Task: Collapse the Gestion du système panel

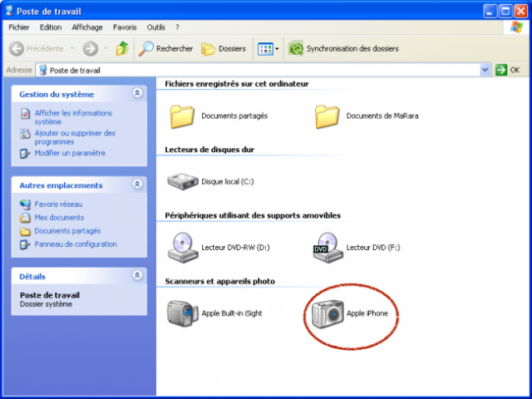Action: click(137, 93)
